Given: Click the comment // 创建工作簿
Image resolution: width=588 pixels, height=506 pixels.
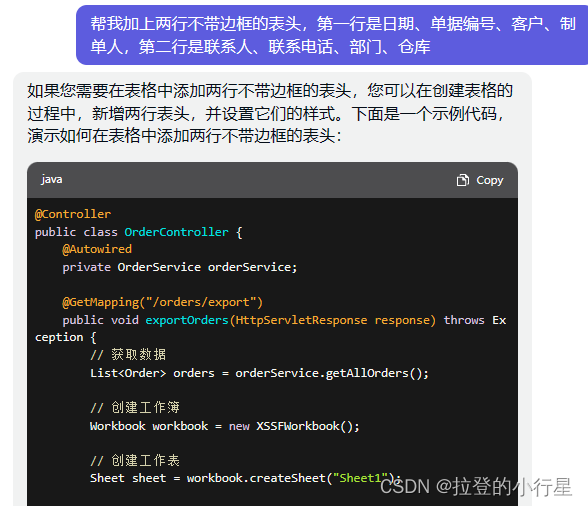Looking at the screenshot, I should (135, 407).
